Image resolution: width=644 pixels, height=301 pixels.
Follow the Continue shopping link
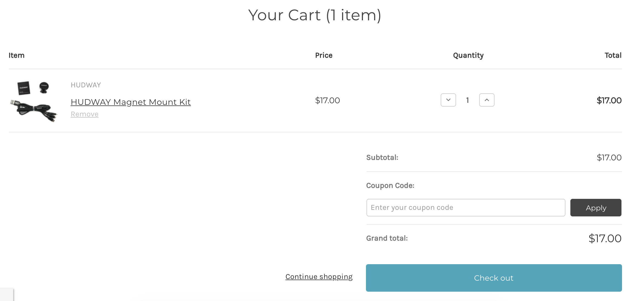(x=319, y=277)
